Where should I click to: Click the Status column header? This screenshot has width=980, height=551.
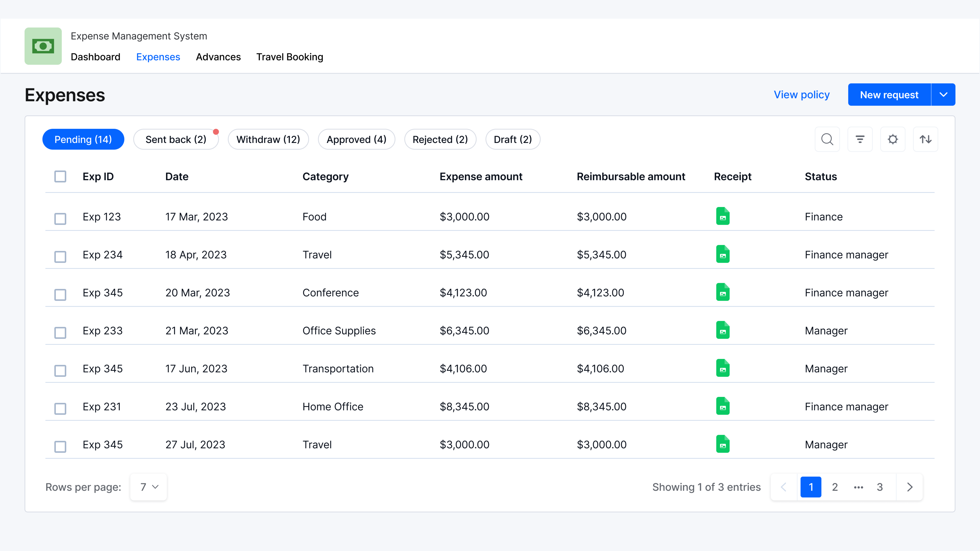(x=821, y=176)
